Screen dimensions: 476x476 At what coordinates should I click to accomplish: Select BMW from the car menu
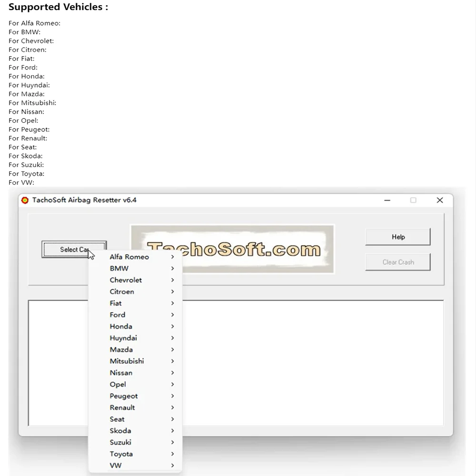135,268
